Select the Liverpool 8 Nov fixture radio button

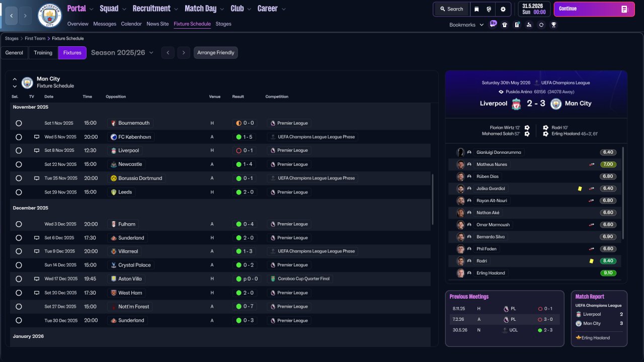[19, 150]
